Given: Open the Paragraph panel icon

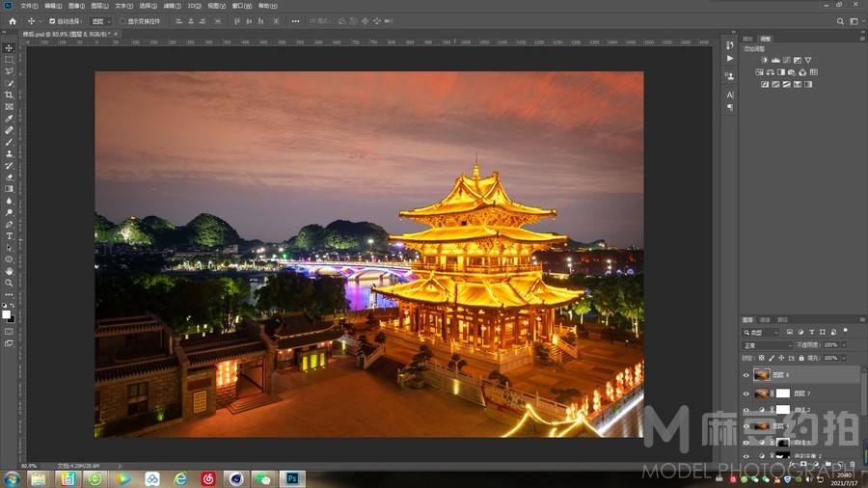Looking at the screenshot, I should 730,107.
